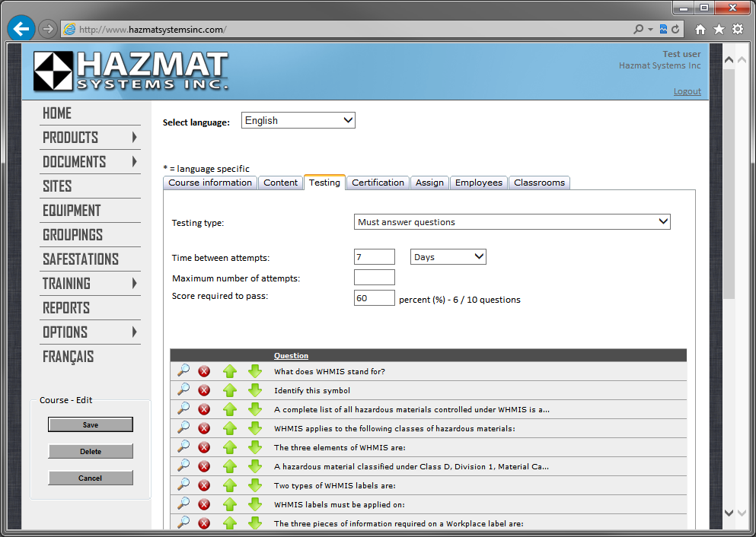The height and width of the screenshot is (537, 756).
Task: Click red delete icon for 'WHMIS labels must be applied on'
Action: tap(204, 504)
